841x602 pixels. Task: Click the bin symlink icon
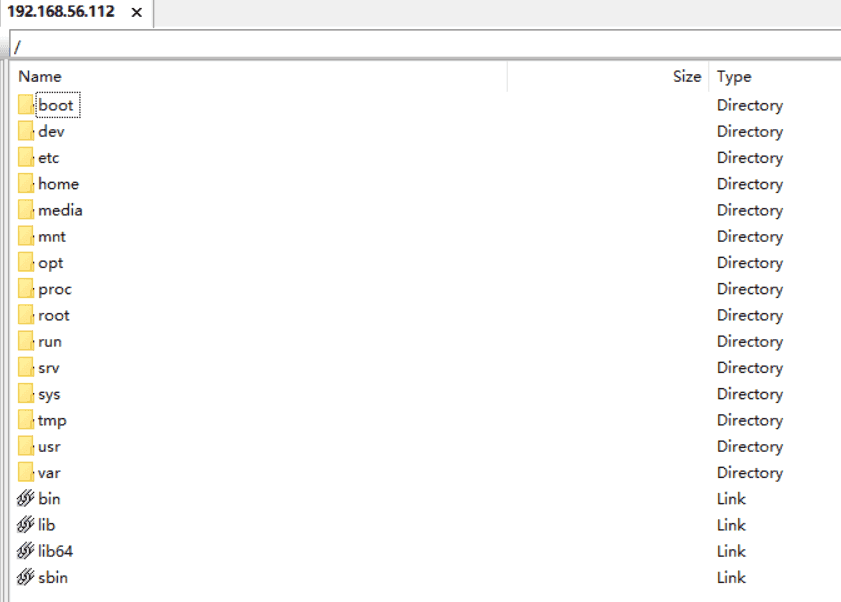tap(25, 499)
